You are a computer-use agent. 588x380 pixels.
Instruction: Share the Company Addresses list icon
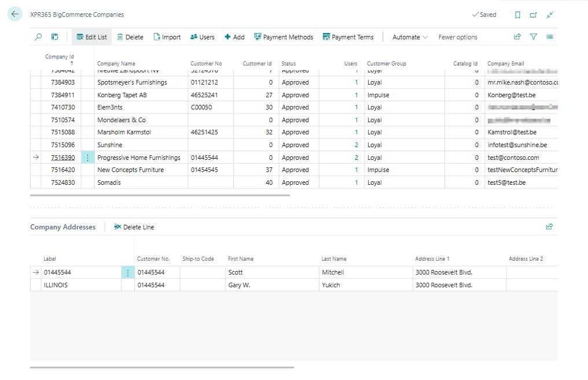549,226
